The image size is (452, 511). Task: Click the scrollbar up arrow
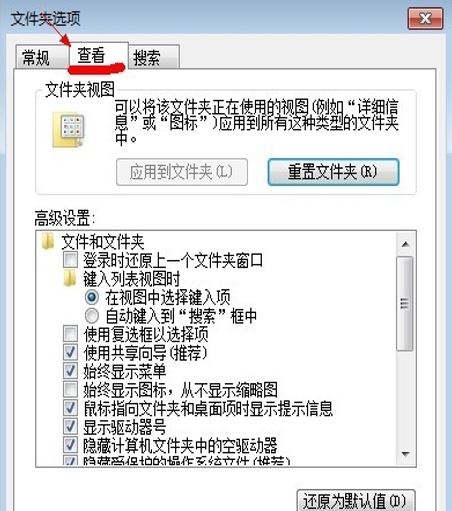click(405, 244)
